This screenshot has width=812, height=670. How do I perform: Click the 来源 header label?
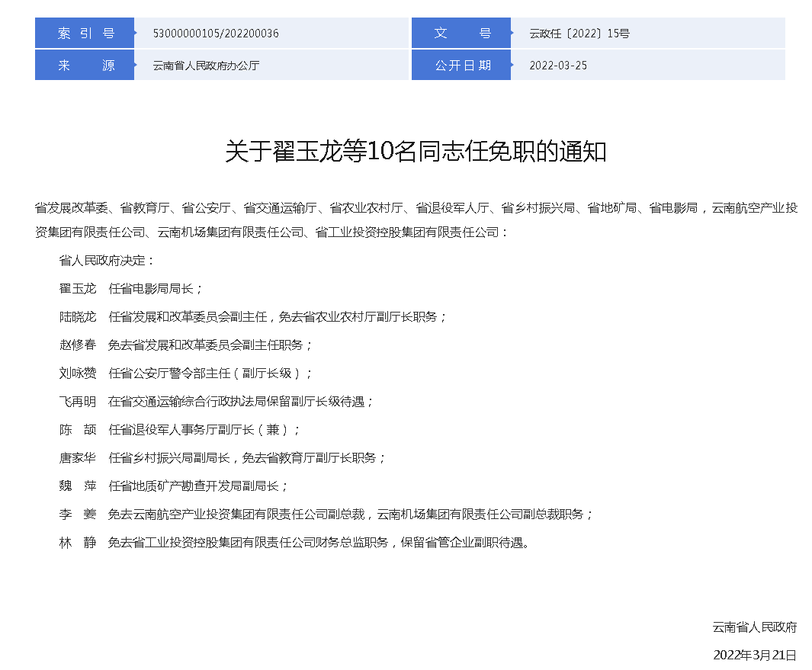point(85,66)
